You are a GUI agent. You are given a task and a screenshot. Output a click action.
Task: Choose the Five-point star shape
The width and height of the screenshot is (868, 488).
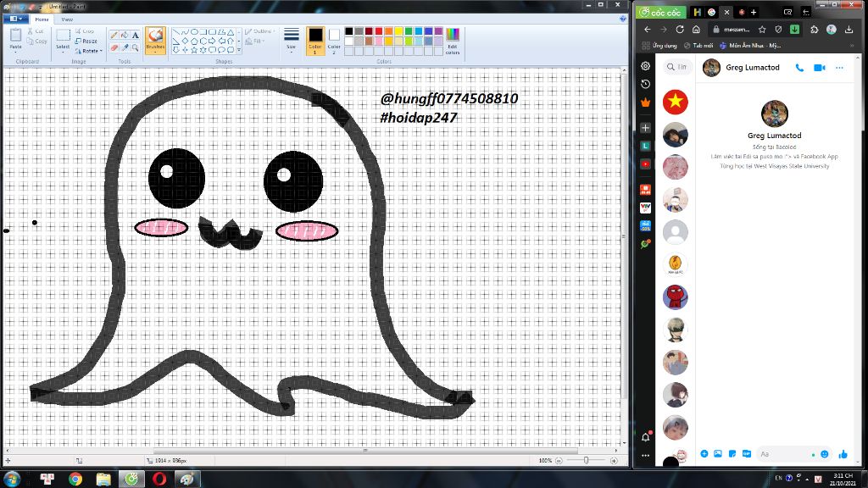tap(194, 50)
